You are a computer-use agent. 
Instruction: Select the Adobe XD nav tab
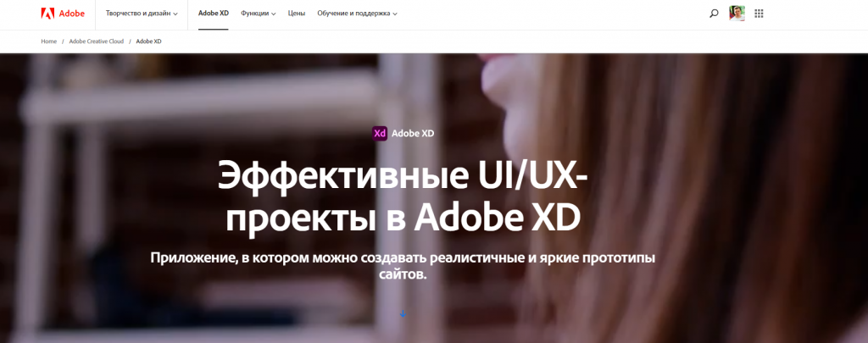point(213,14)
